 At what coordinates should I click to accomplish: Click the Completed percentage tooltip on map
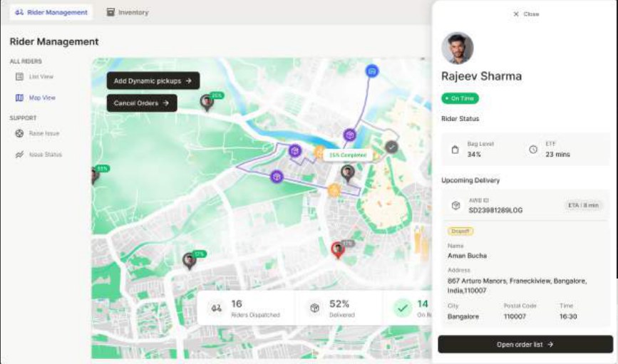pos(348,155)
